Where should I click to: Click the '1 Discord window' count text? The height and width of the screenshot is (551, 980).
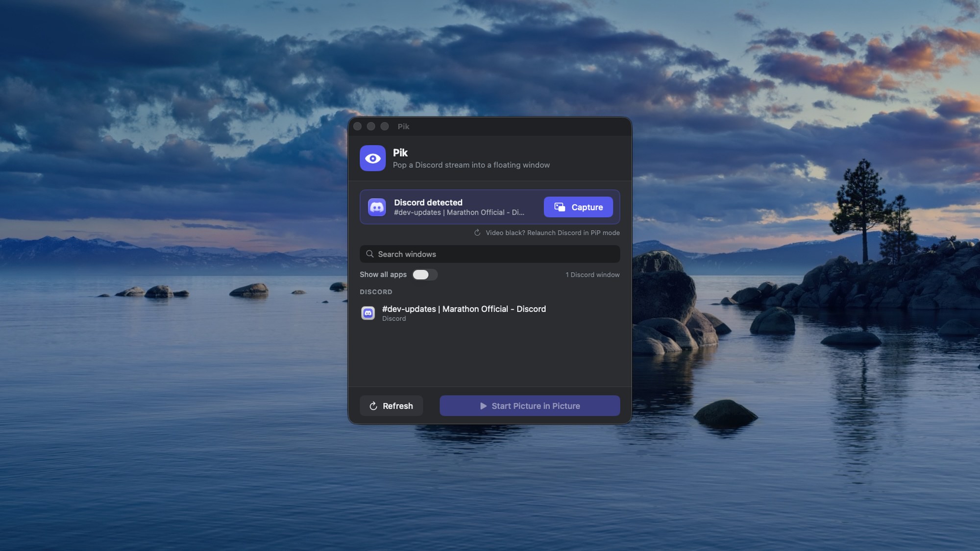click(592, 275)
